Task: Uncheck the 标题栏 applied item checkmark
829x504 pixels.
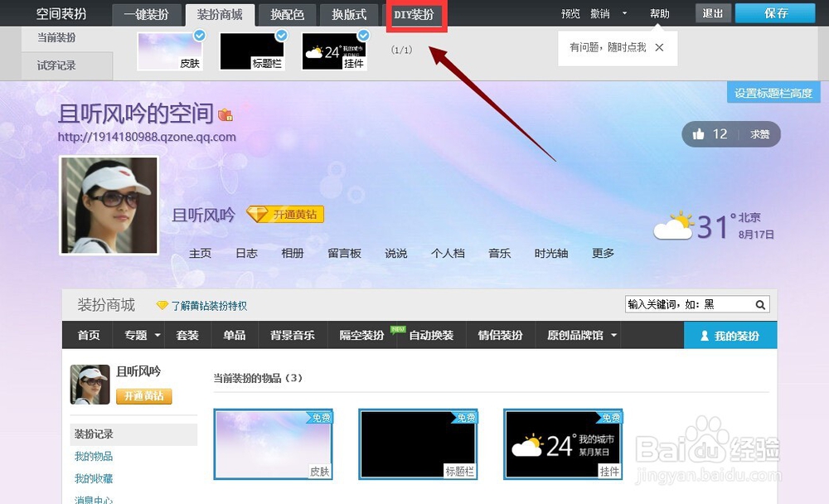Action: 282,36
